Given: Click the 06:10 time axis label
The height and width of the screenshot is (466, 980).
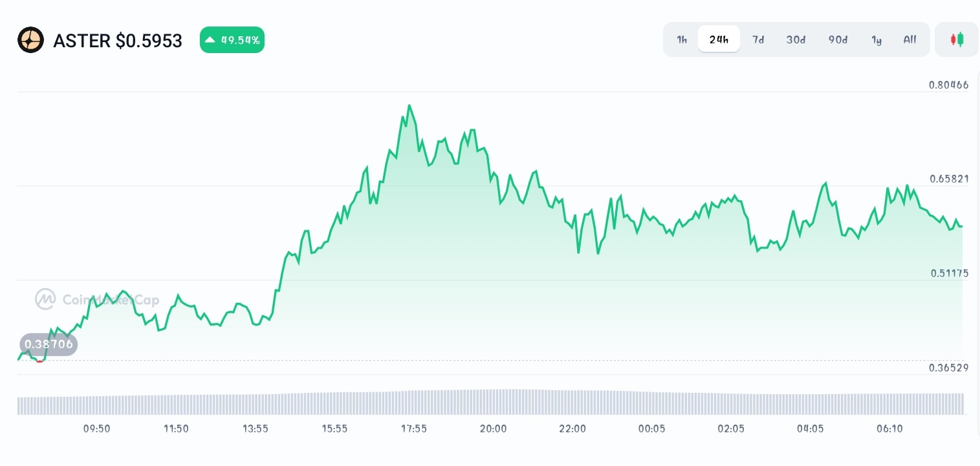Looking at the screenshot, I should pos(889,428).
